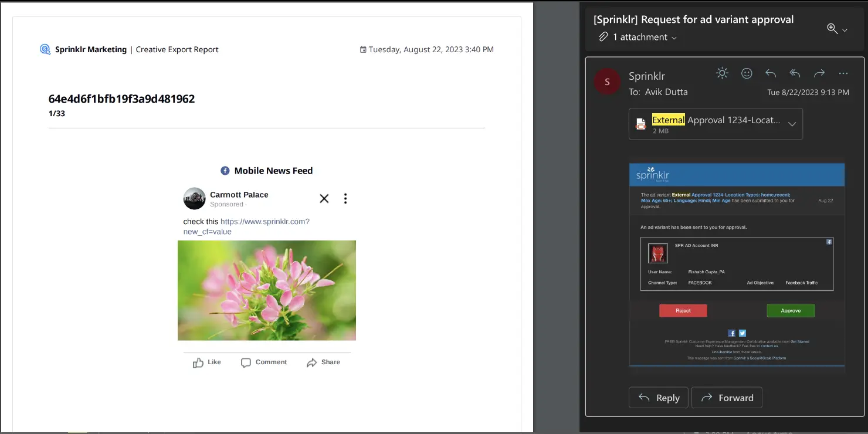Image resolution: width=868 pixels, height=434 pixels.
Task: Click the X close icon on ad preview
Action: coord(324,198)
